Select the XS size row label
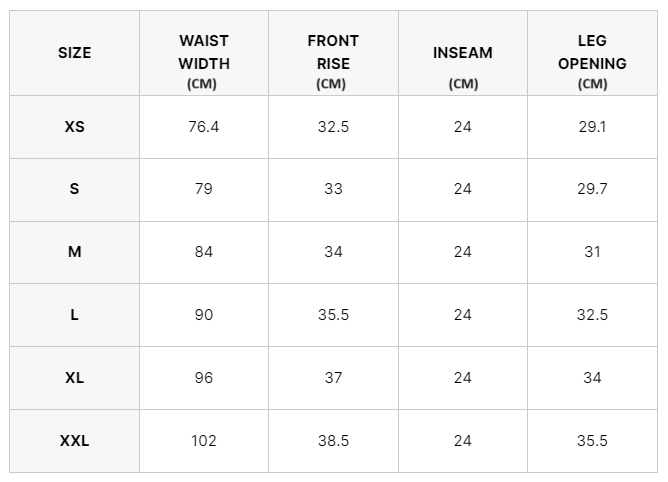668x482 pixels. 74,127
